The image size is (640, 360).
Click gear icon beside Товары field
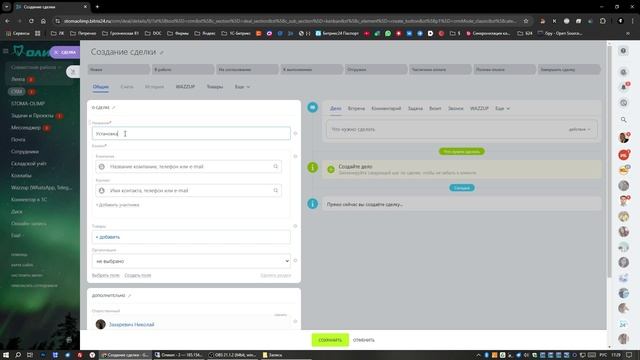pos(295,226)
